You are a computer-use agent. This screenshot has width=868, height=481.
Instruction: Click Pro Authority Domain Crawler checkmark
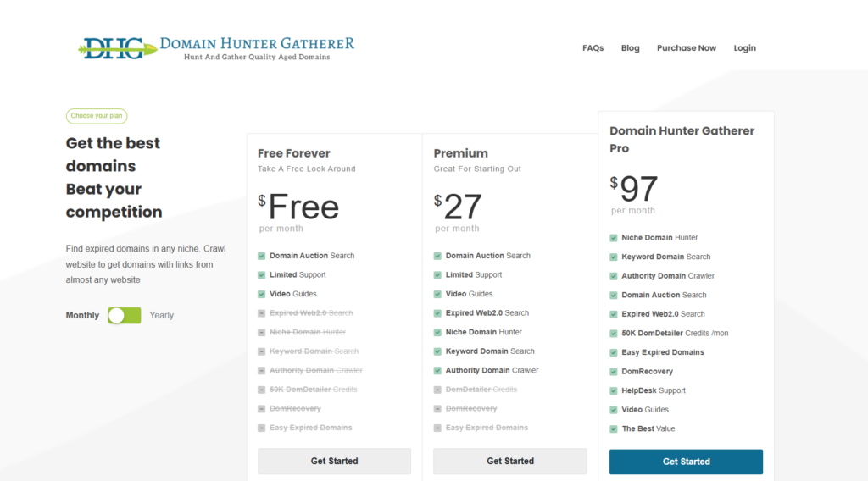click(614, 276)
